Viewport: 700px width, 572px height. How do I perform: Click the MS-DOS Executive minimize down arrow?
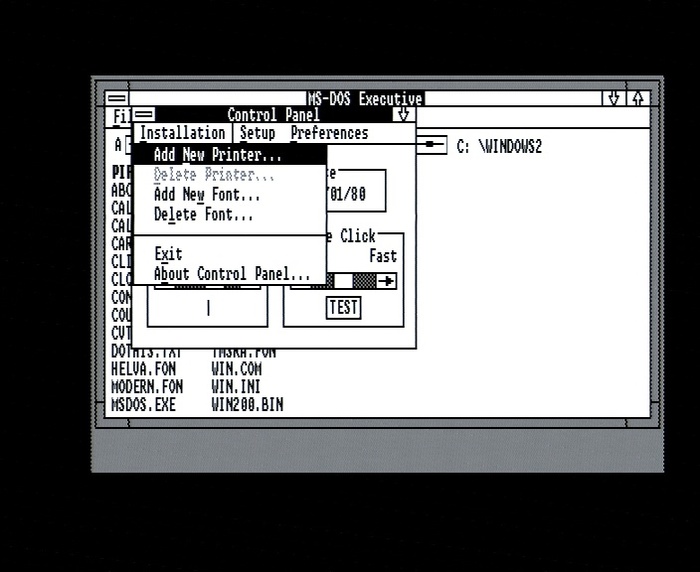[614, 99]
